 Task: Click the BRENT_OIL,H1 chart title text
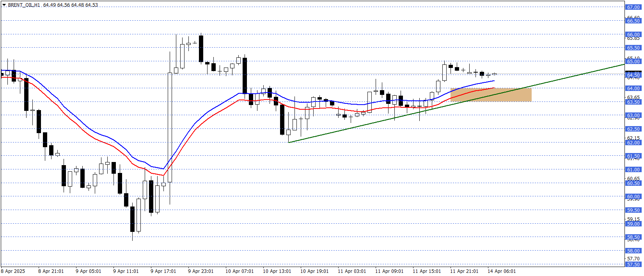24,5
